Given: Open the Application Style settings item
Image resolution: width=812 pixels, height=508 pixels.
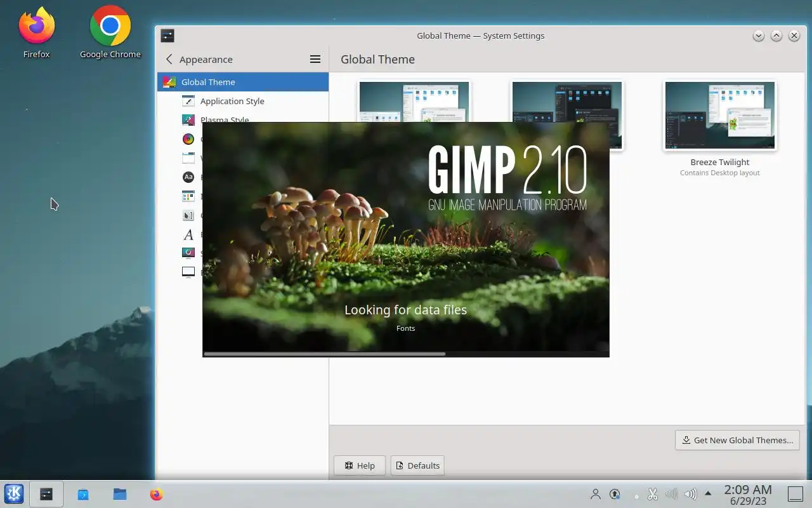Looking at the screenshot, I should coord(243,101).
